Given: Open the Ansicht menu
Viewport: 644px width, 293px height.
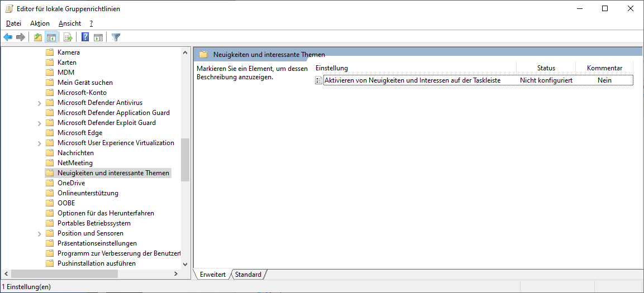Looking at the screenshot, I should [x=70, y=23].
